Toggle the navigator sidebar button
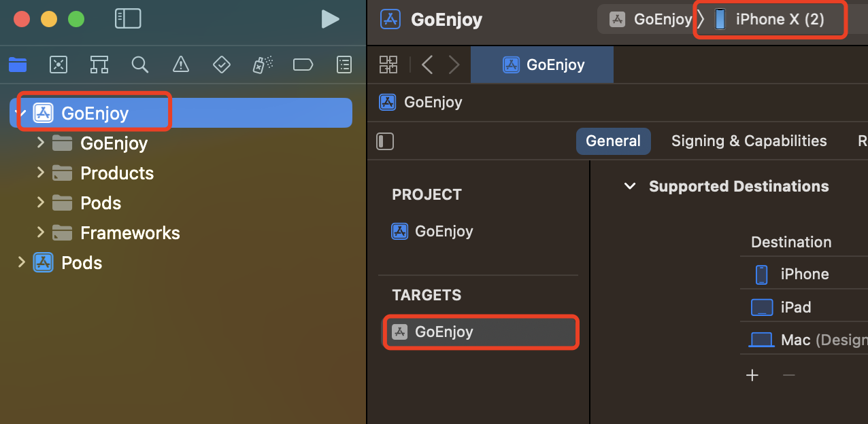The height and width of the screenshot is (424, 868). click(128, 18)
